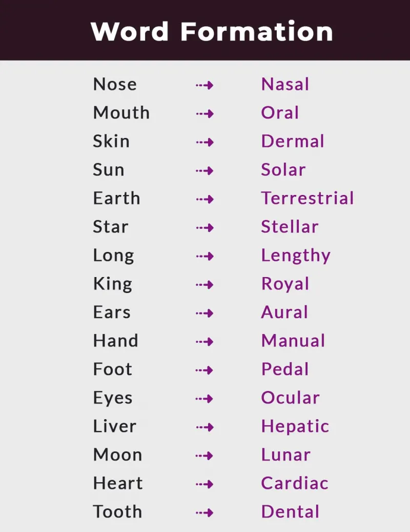The image size is (410, 532).
Task: Click the arrow pointing to Terrestrial
Action: 204,199
